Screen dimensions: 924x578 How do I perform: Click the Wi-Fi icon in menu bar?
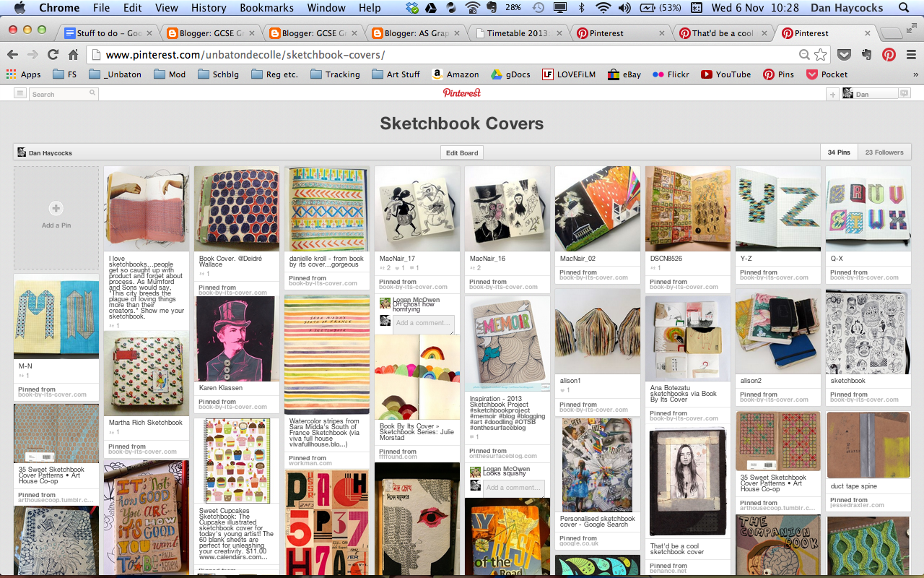(603, 8)
